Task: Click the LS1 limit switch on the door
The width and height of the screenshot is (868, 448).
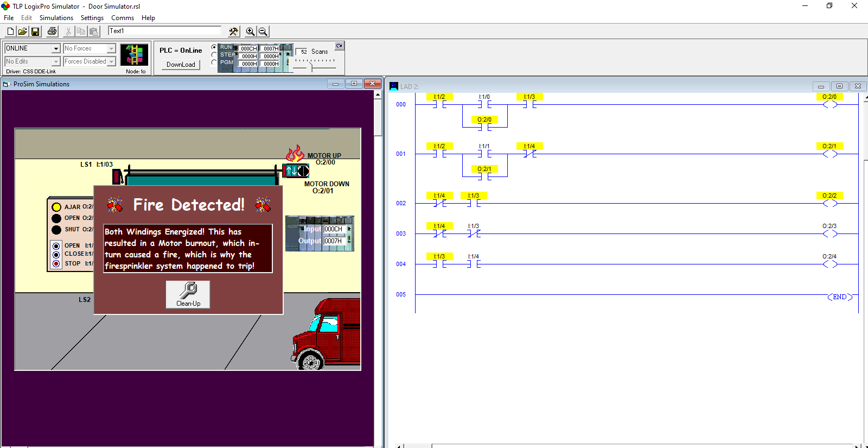Action: pos(117,176)
